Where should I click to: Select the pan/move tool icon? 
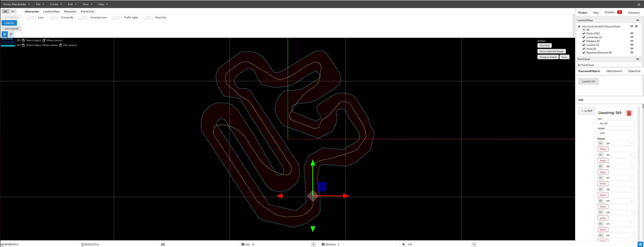pos(4,34)
